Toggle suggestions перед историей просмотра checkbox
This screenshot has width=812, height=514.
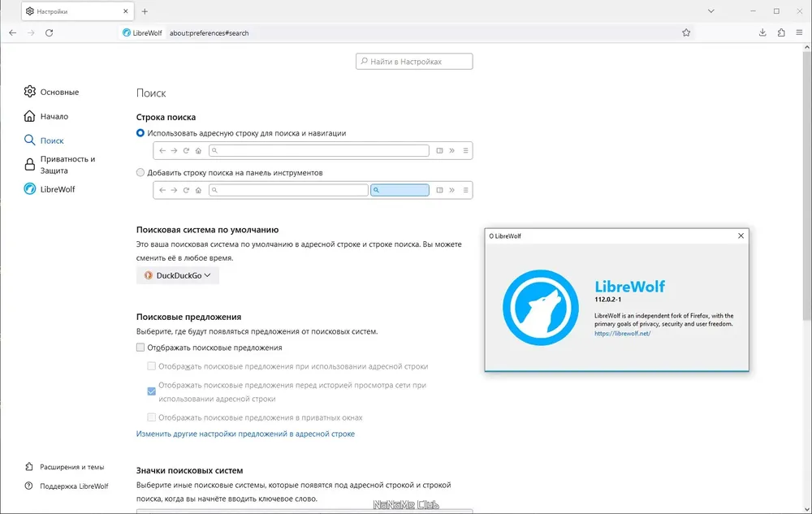point(151,391)
